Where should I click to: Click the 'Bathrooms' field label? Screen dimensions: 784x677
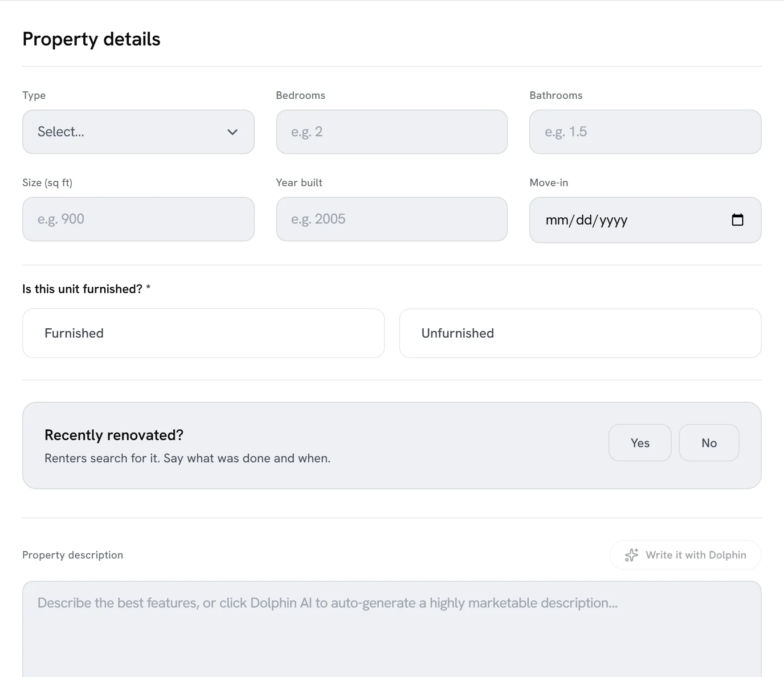click(556, 95)
